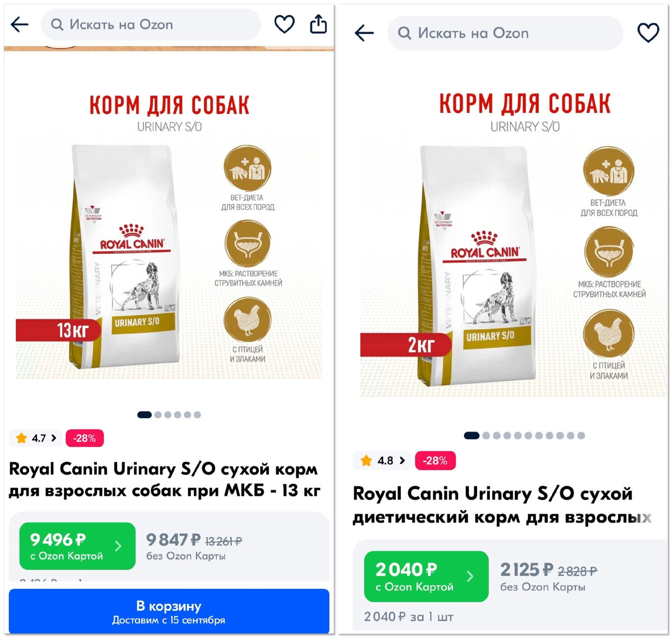Click search magnifier icon in left search bar

[57, 25]
